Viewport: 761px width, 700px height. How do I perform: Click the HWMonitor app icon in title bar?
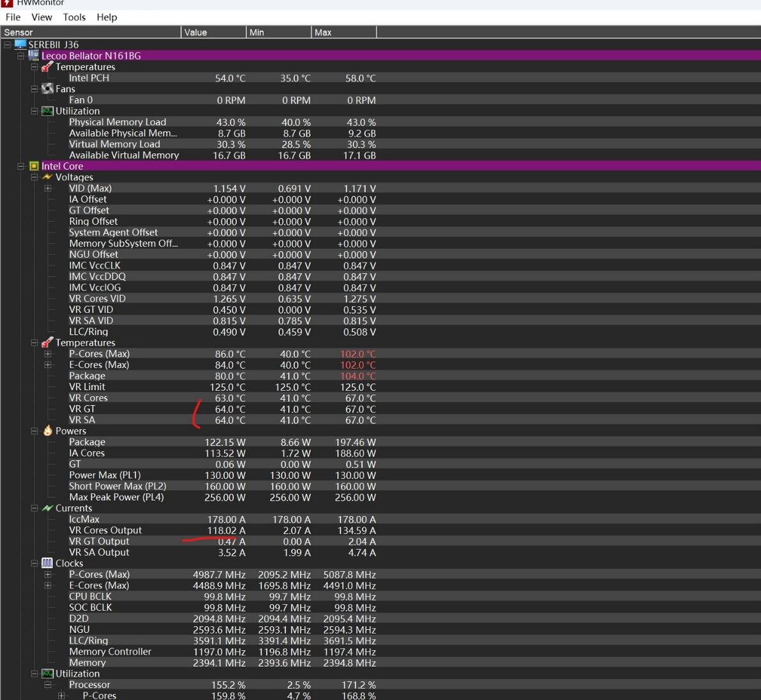tap(7, 3)
